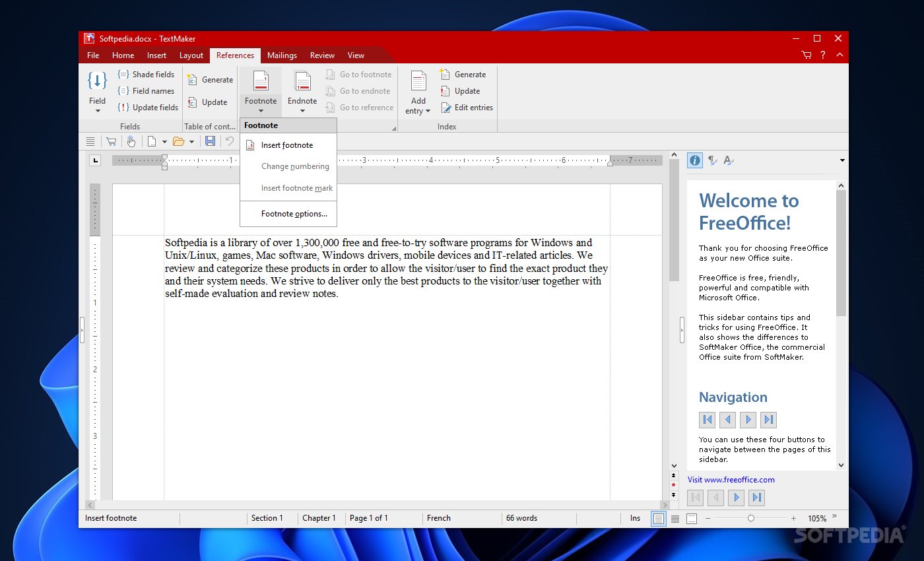Click the Add entry index icon
The width and height of the screenshot is (924, 561).
[418, 81]
